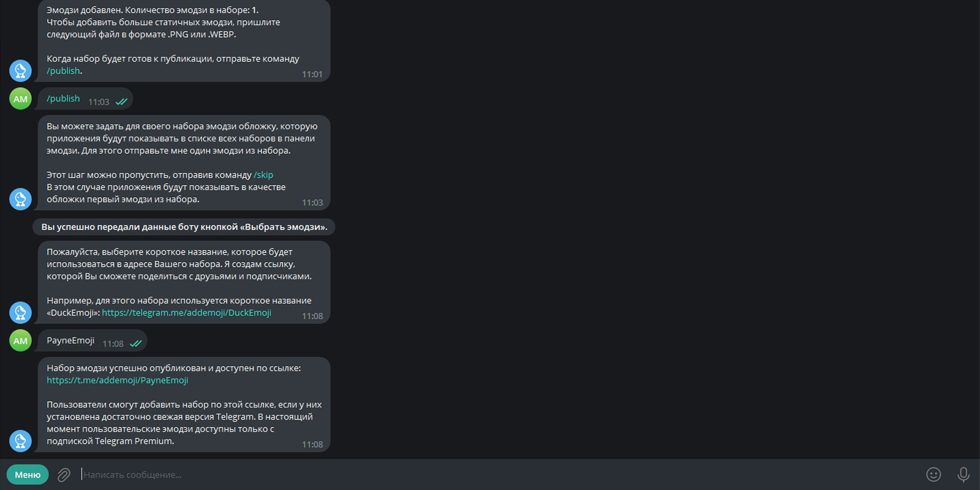
Task: Open bot avatar beside the published set message
Action: (x=20, y=441)
